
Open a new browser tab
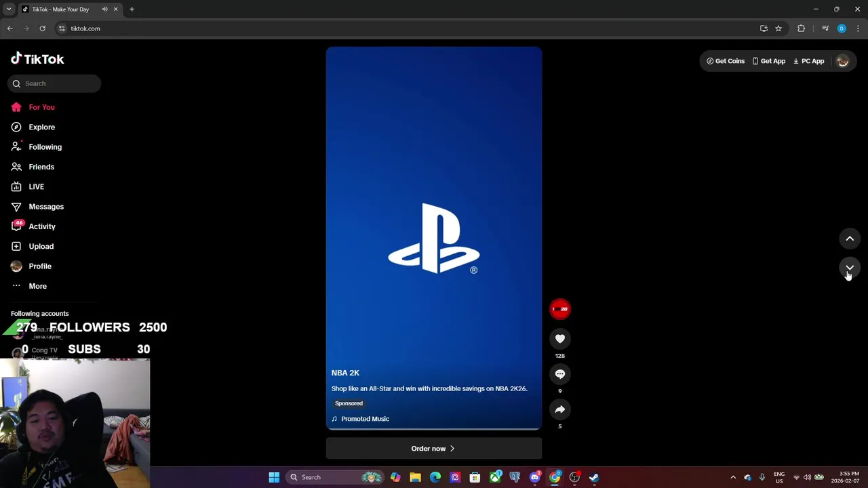tap(132, 9)
